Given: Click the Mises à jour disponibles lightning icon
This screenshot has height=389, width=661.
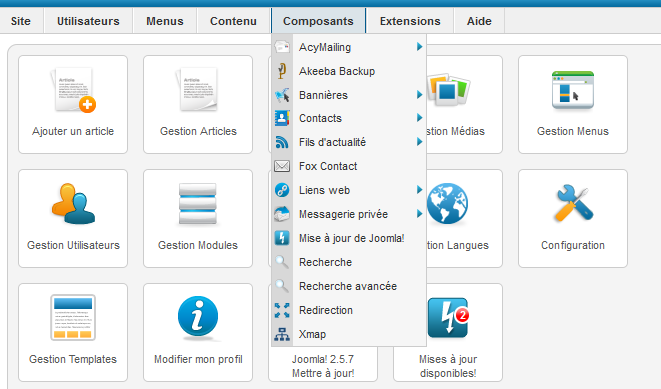Looking at the screenshot, I should pos(449,318).
